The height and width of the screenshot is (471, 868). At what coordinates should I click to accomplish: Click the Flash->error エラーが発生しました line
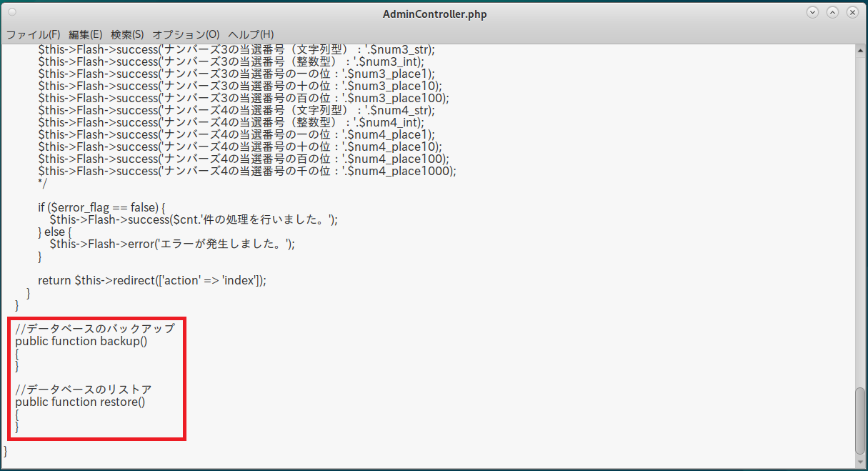click(x=171, y=244)
